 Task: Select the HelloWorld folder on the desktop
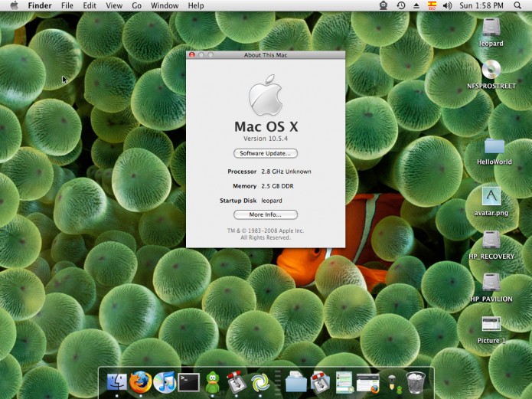click(x=494, y=152)
